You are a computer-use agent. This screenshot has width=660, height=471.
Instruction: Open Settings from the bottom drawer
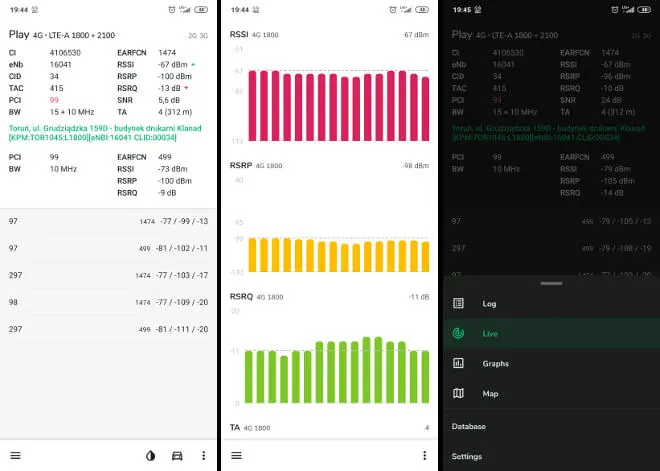tap(466, 456)
